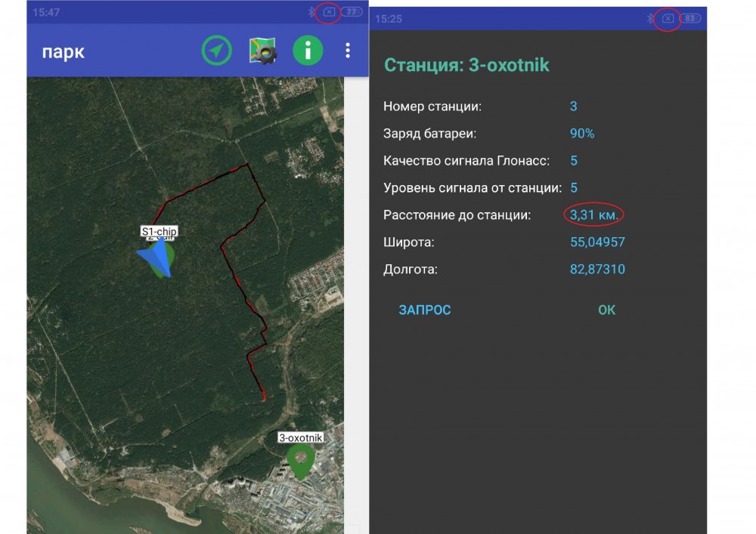Tap the green navigation arrow icon
The image size is (756, 534).
pyautogui.click(x=217, y=51)
